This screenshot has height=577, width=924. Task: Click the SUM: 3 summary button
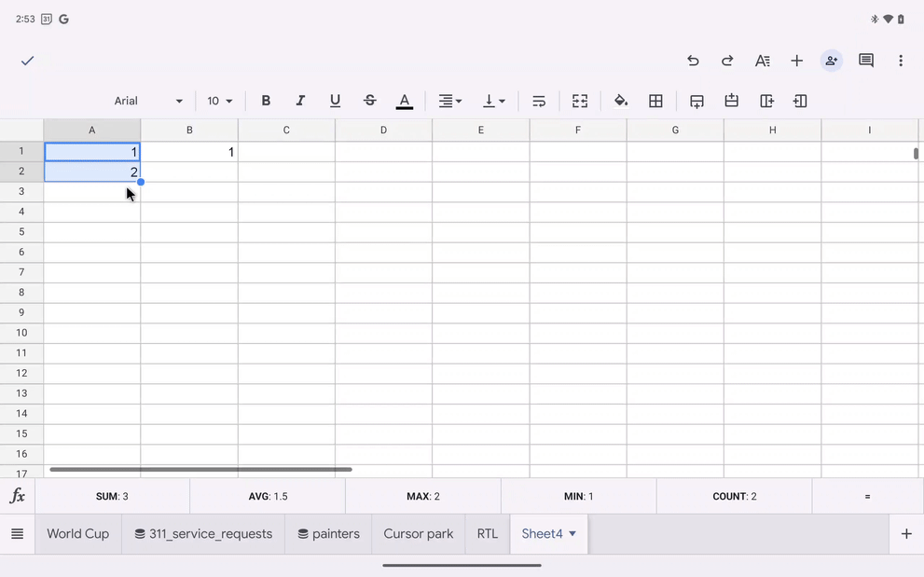112,497
